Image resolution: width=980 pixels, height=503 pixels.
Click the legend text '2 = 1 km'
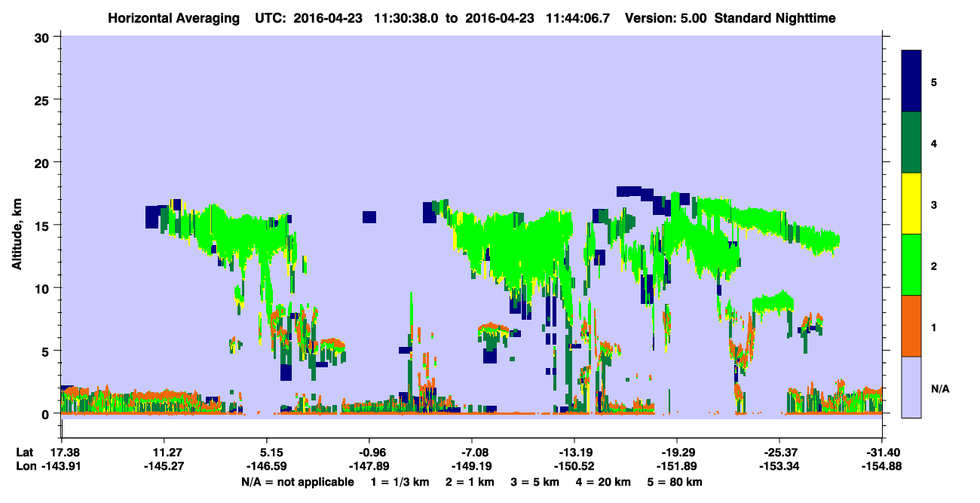coord(468,482)
